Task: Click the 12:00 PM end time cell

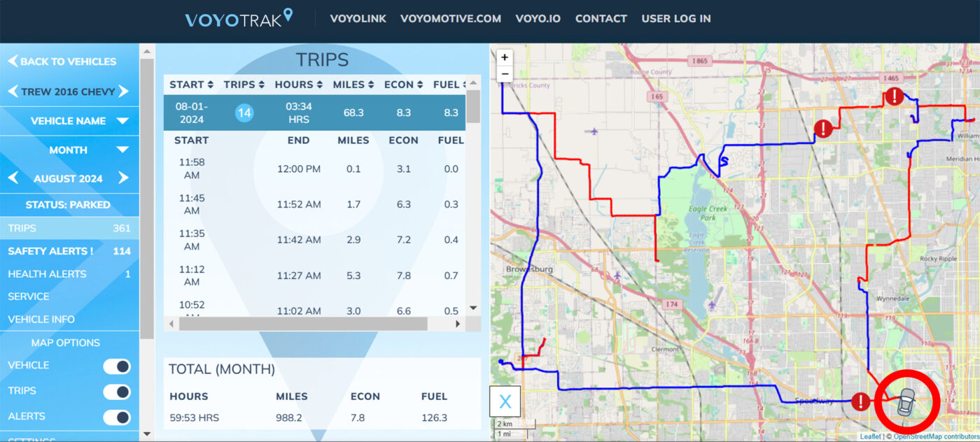Action: point(299,169)
